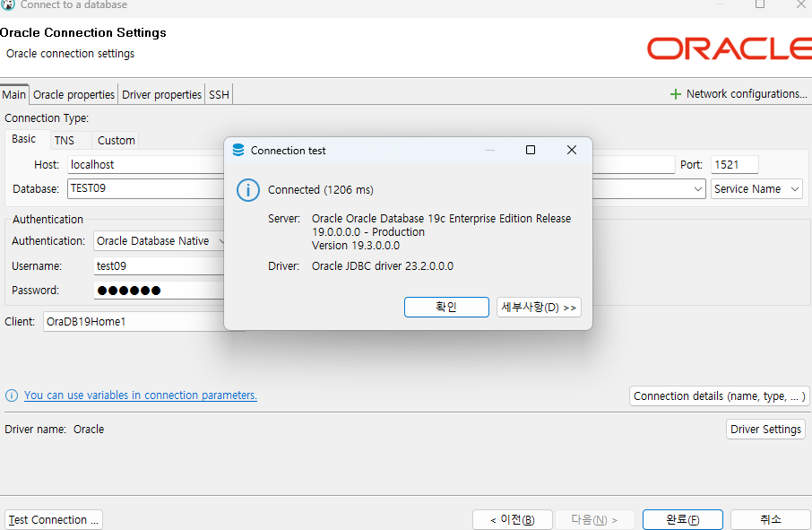
Task: Open Connection details (name, type, ...) button
Action: tap(720, 396)
